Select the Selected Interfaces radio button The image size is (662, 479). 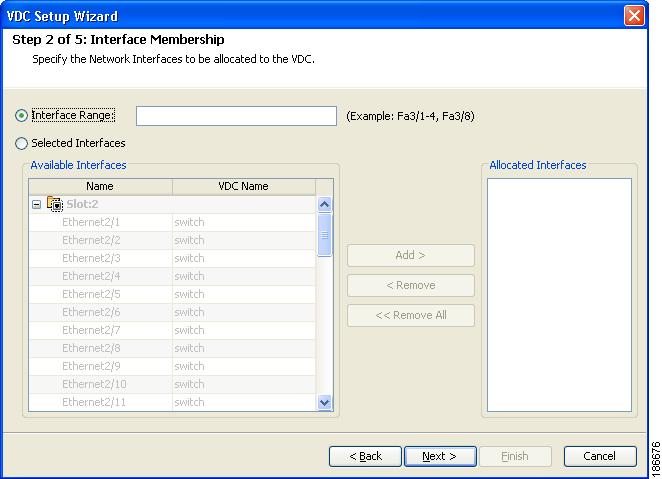[x=21, y=143]
